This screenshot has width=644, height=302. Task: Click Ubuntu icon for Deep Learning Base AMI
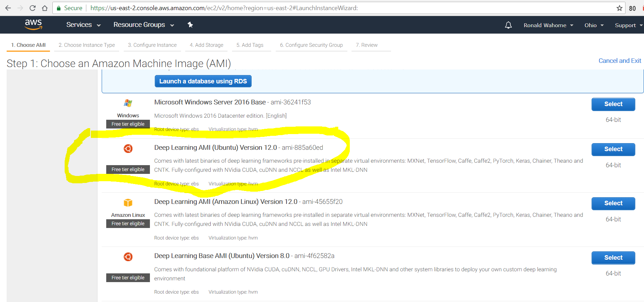pyautogui.click(x=128, y=257)
